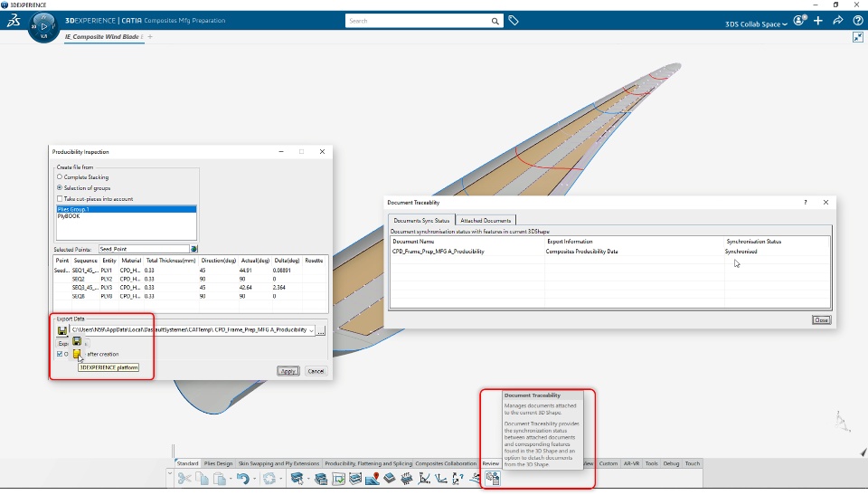Viewport: 868px width, 495px height.
Task: Open the 3DEXPERIENCE compass
Action: [43, 26]
